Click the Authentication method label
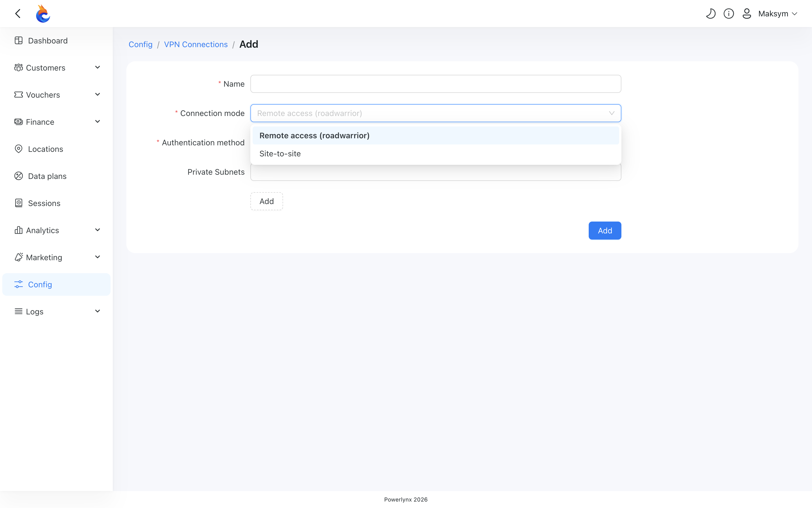 (x=203, y=143)
